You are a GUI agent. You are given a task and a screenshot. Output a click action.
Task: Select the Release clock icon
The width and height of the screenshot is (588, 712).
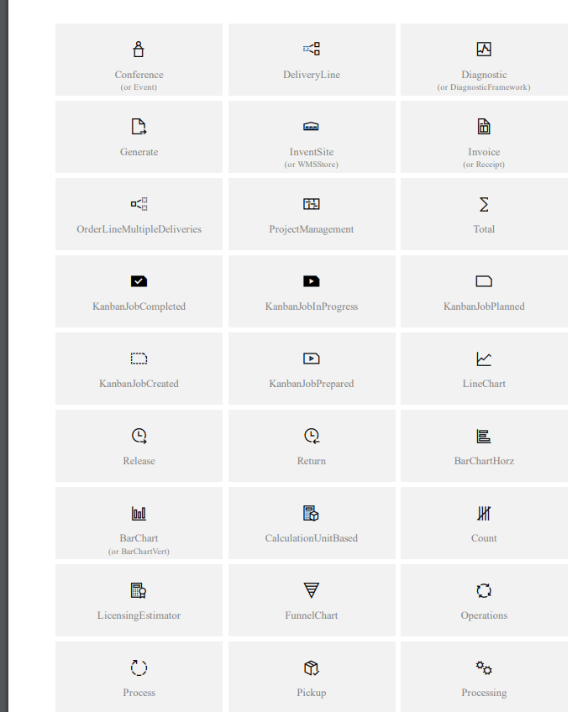click(139, 436)
